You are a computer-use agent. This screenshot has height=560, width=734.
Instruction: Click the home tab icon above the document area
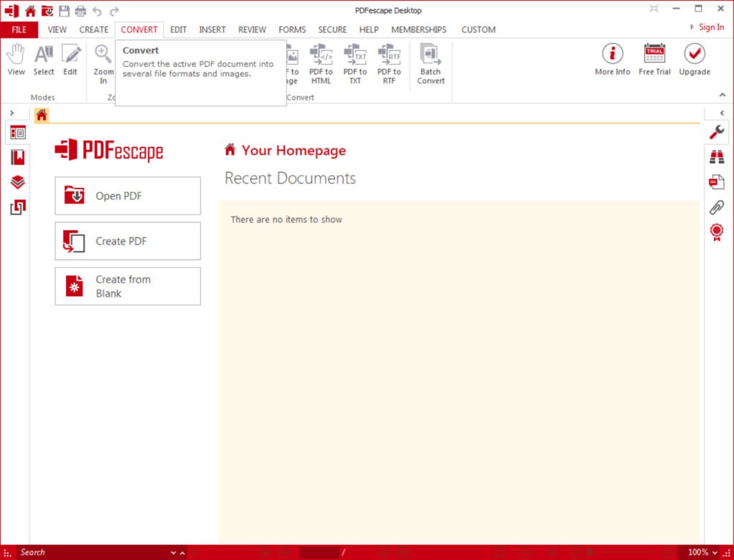coord(42,115)
